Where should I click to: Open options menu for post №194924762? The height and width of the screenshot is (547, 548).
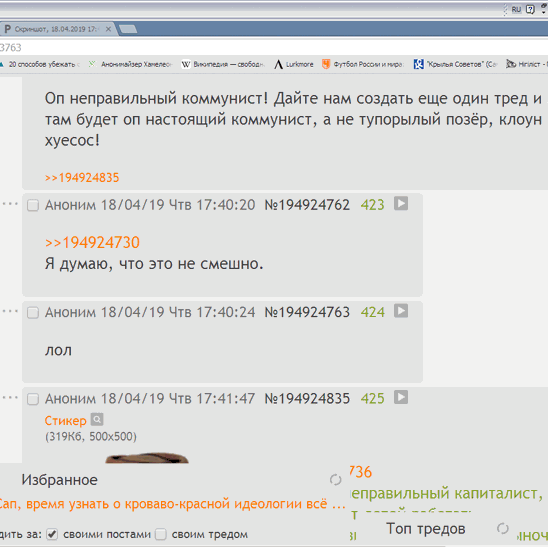point(10,204)
